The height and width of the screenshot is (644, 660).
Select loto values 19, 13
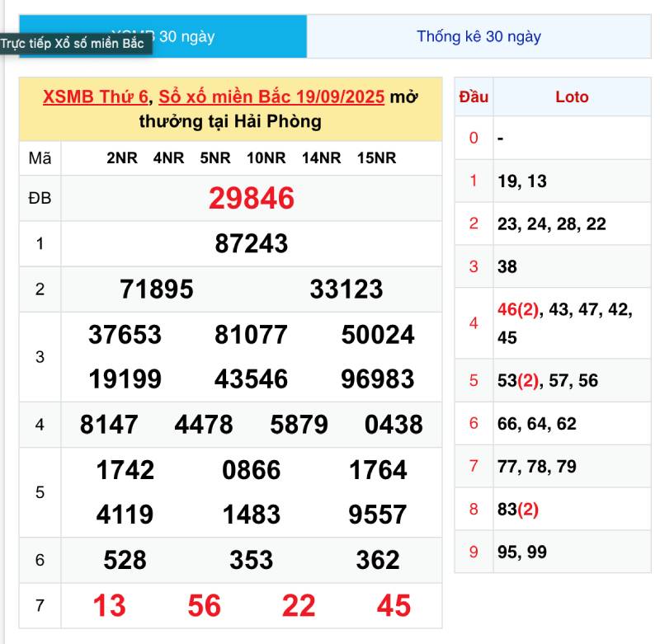[522, 181]
